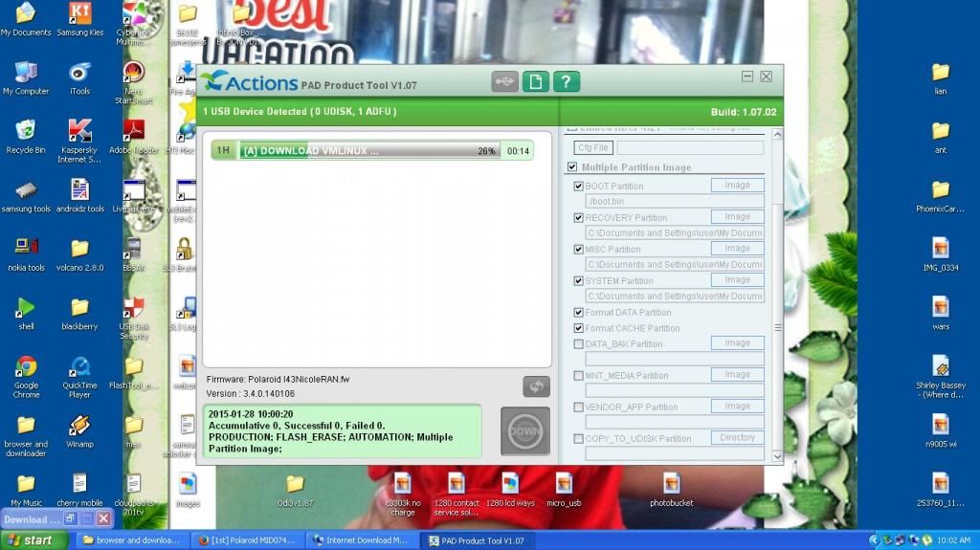Image resolution: width=980 pixels, height=550 pixels.
Task: Enable the VENDOR_APP Partition checkbox
Action: (578, 407)
